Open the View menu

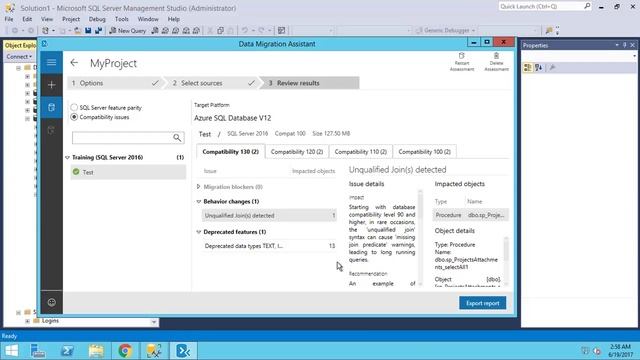coord(47,19)
